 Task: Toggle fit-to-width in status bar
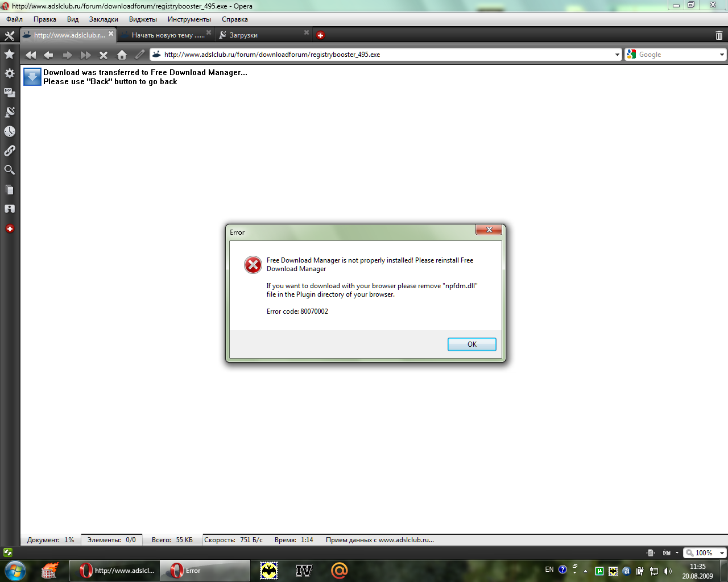pyautogui.click(x=651, y=553)
